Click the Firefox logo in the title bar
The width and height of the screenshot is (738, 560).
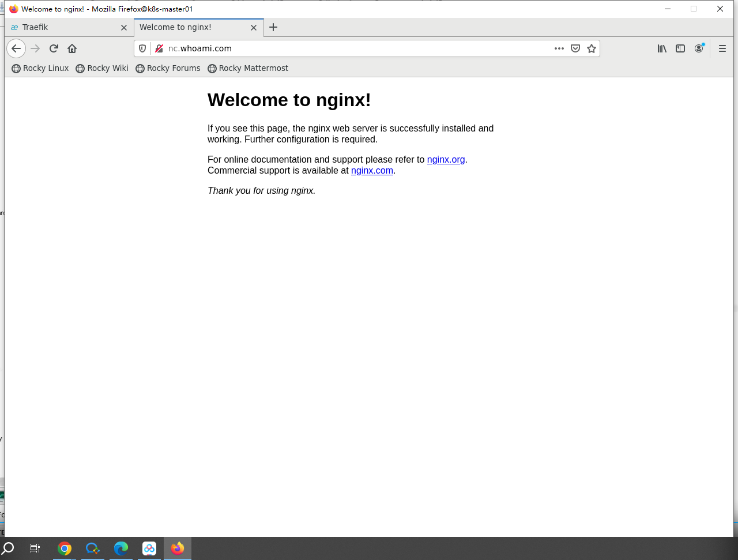pos(14,9)
